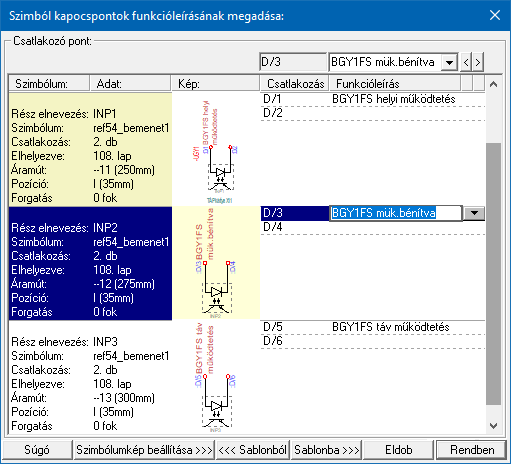The width and height of the screenshot is (511, 464).
Task: Click the next connection point arrow button
Action: [x=478, y=62]
